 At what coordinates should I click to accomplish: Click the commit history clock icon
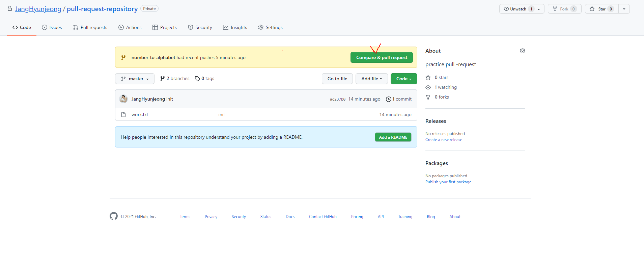point(388,99)
